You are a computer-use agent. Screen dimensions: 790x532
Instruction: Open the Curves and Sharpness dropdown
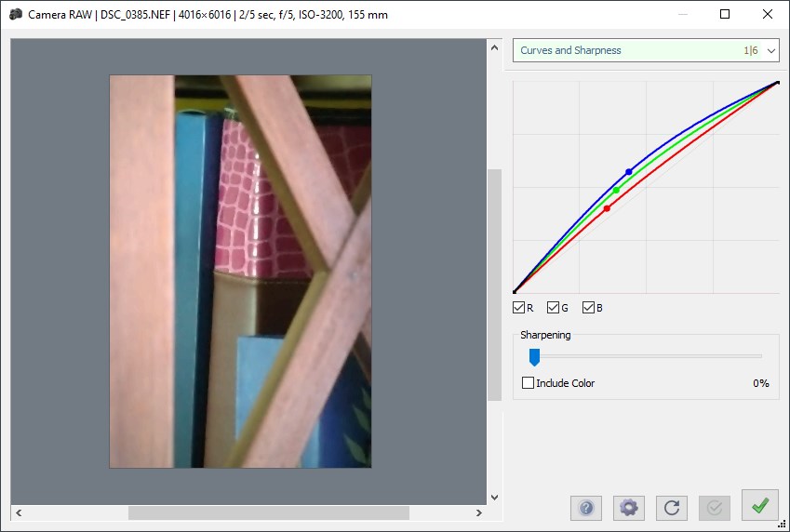[x=646, y=50]
